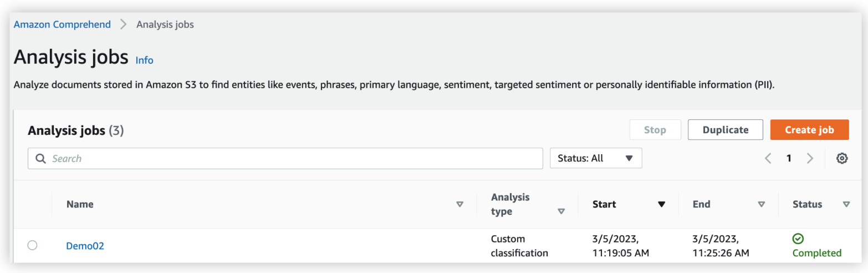
Task: Click the Amazon Comprehend breadcrumb link
Action: coord(62,24)
